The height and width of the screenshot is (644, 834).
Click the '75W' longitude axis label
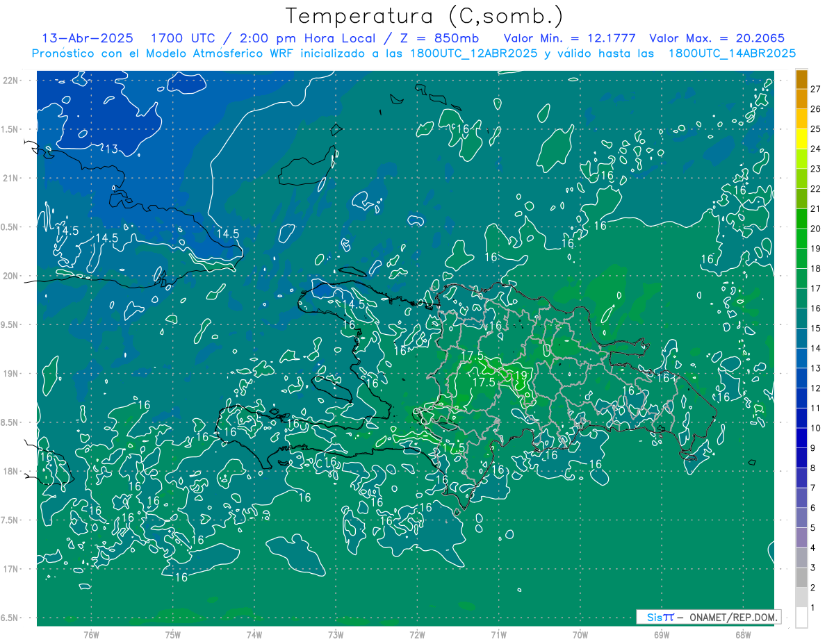pyautogui.click(x=173, y=635)
